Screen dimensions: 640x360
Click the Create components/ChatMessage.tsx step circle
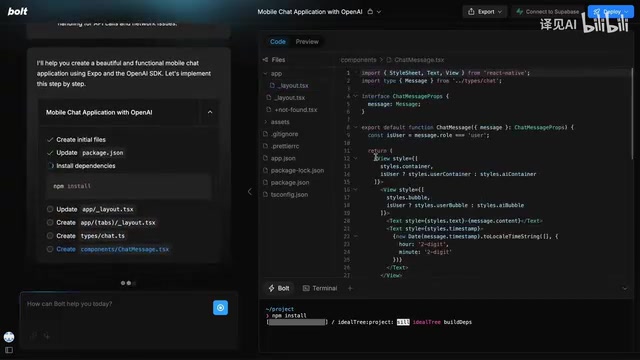[50, 249]
